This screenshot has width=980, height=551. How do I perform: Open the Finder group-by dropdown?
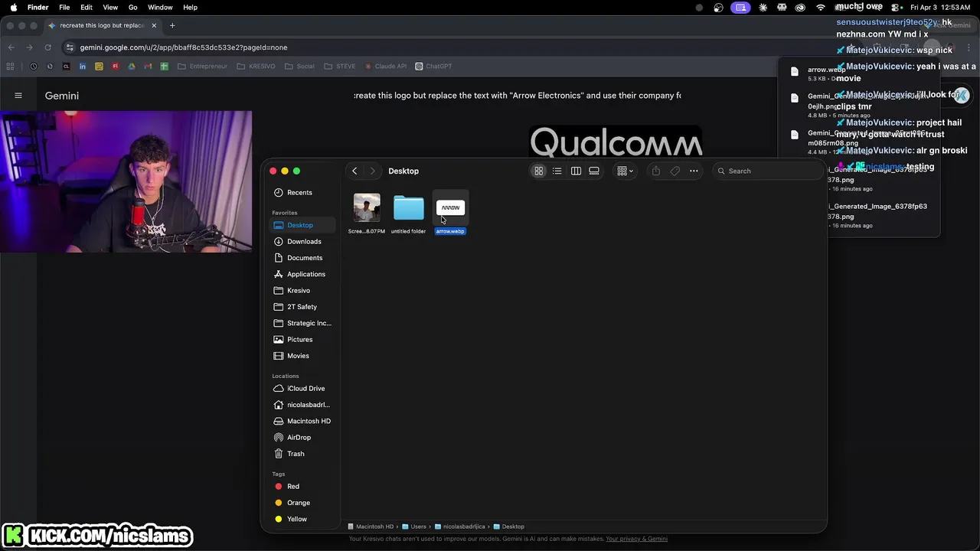click(x=626, y=171)
